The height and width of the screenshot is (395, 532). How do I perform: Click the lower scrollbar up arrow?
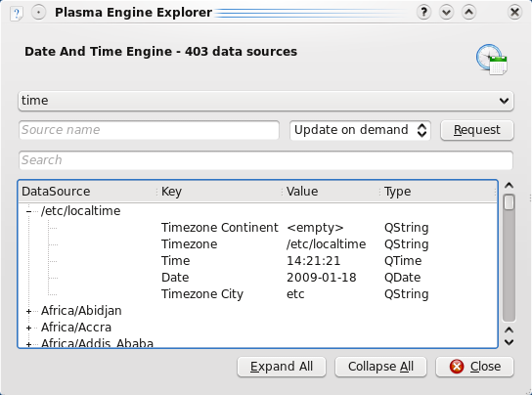point(509,329)
